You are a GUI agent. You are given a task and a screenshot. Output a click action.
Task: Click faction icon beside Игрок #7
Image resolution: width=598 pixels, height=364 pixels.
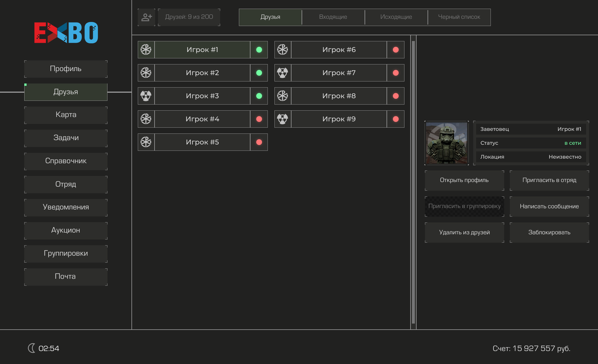(283, 73)
